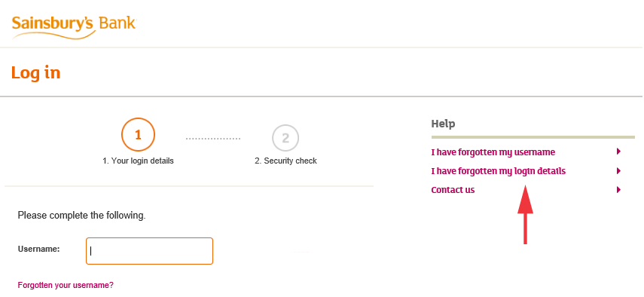Click the Username: field label
Viewport: 644px width, 297px height.
coord(38,249)
